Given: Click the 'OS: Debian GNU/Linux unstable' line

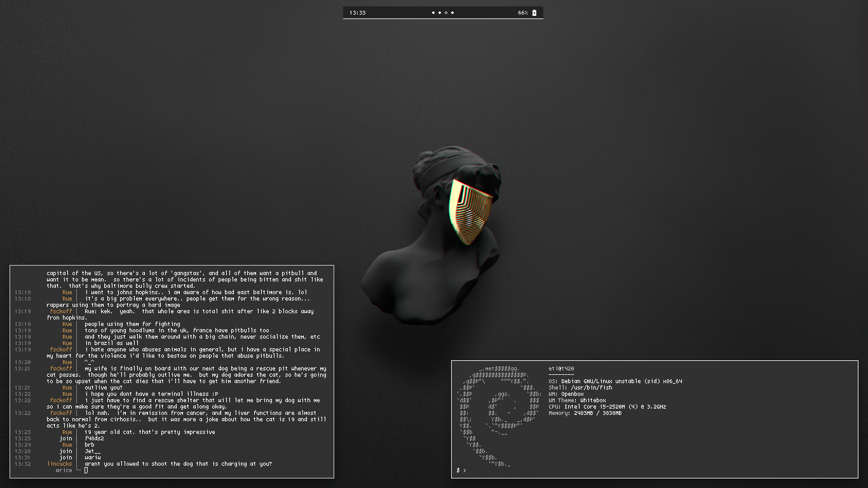Looking at the screenshot, I should pyautogui.click(x=615, y=381).
